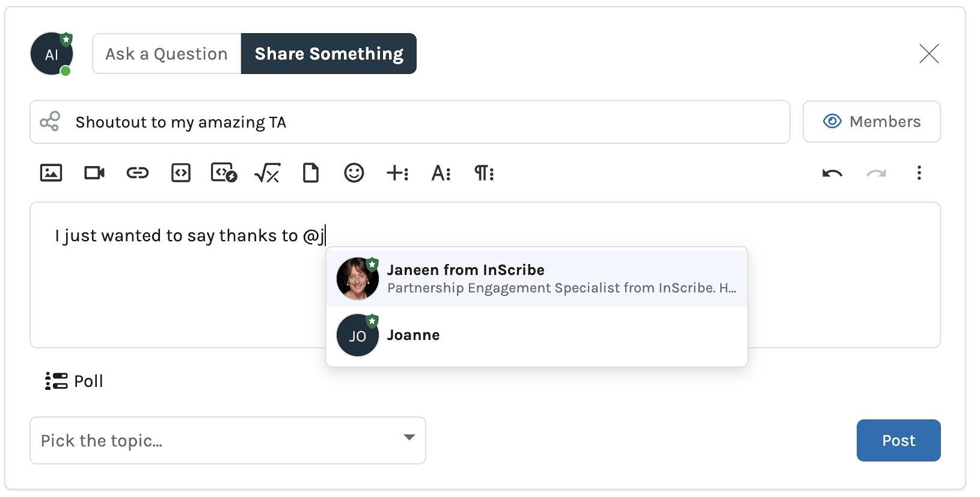Switch to the Ask a Question tab
Screen dimensions: 980x497
[167, 54]
